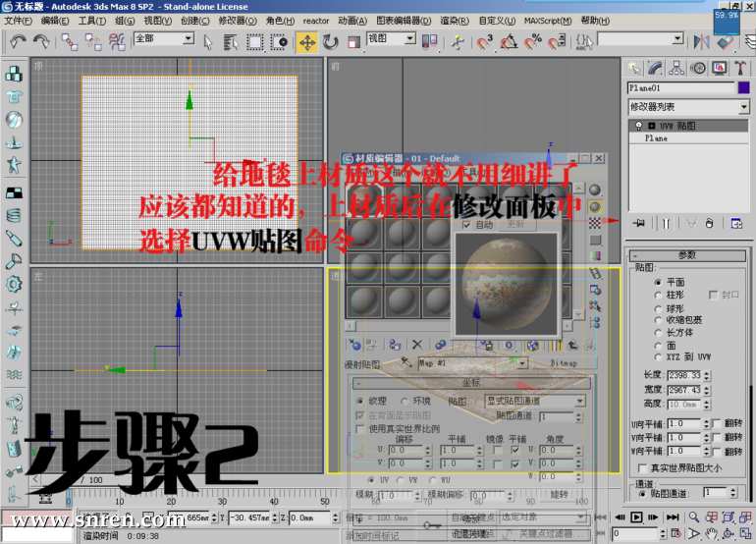Open the Utilities hammer tab
The width and height of the screenshot is (756, 544).
click(740, 69)
